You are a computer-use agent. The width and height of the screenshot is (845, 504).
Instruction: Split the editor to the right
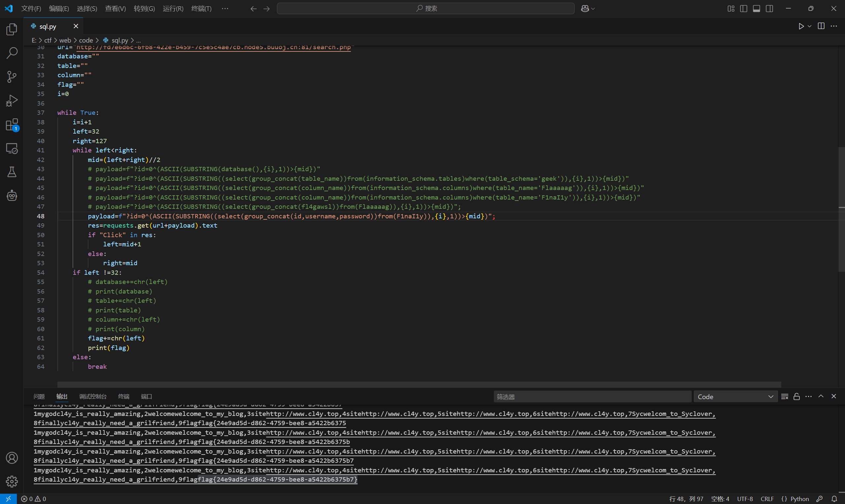821,26
